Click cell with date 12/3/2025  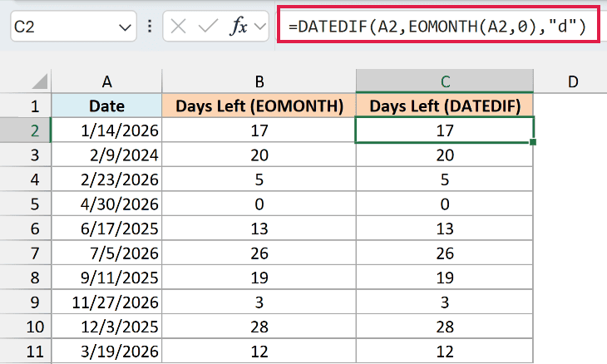point(106,327)
